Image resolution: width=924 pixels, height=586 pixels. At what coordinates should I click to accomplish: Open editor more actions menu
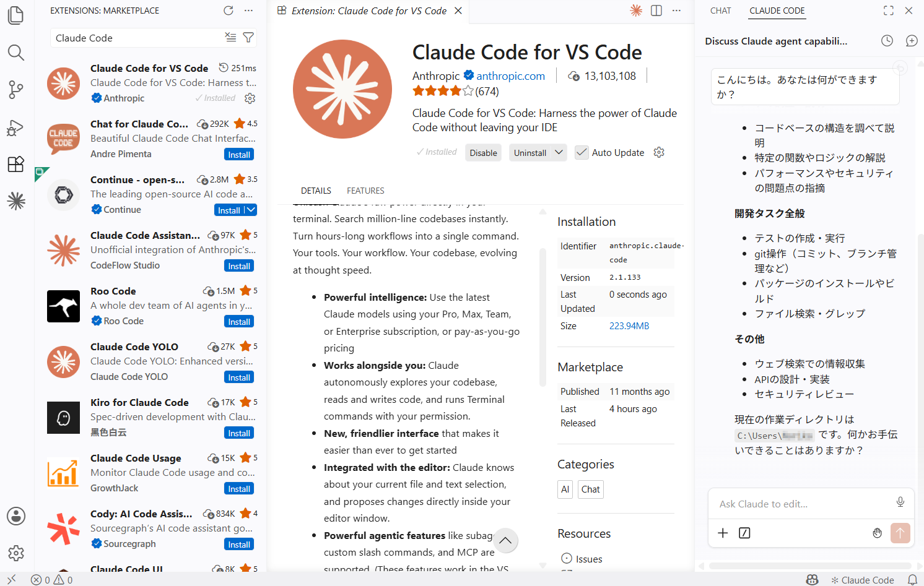tap(676, 11)
